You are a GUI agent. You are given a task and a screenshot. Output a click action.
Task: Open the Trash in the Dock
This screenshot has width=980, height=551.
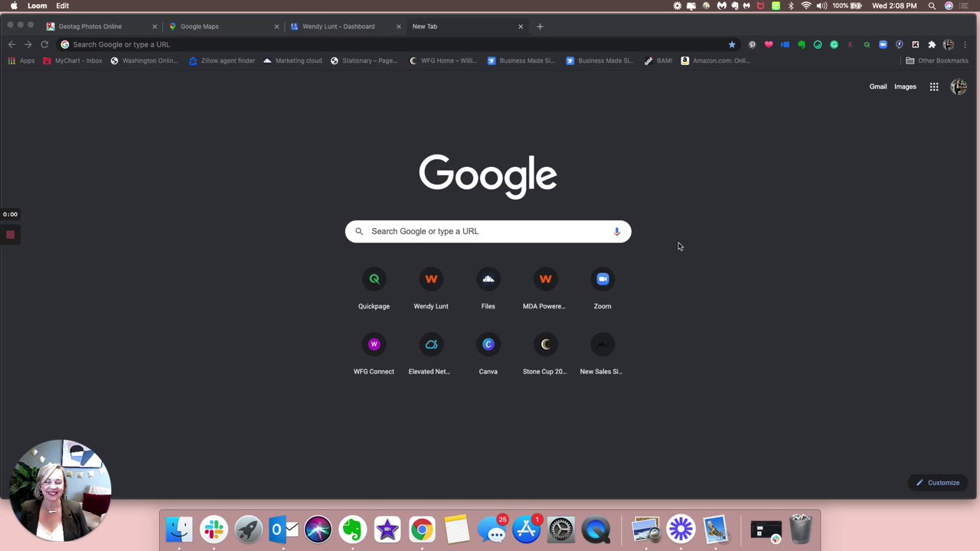pos(800,530)
